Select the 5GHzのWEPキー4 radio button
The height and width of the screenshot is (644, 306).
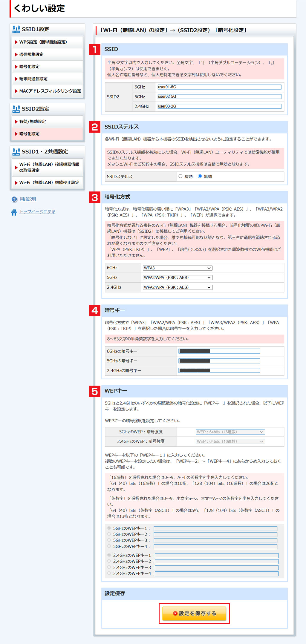tap(109, 546)
